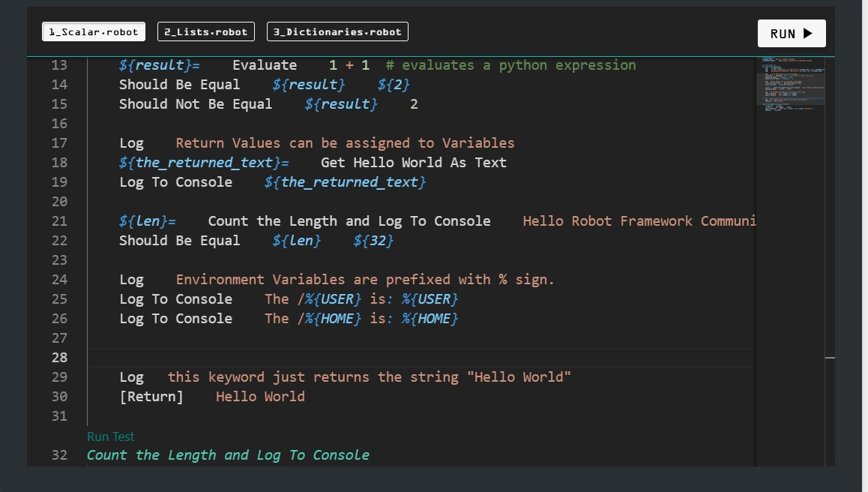Click line number 27 in the gutter

pyautogui.click(x=59, y=338)
